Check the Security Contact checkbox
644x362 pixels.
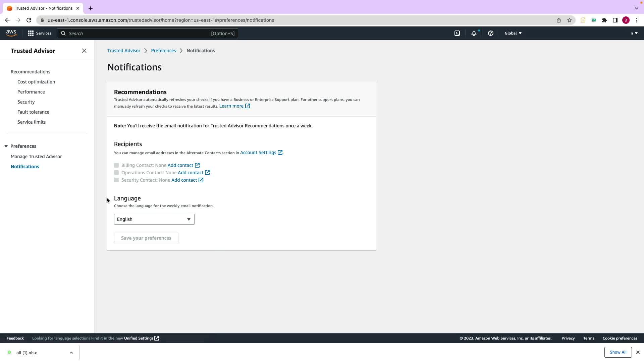click(x=116, y=180)
